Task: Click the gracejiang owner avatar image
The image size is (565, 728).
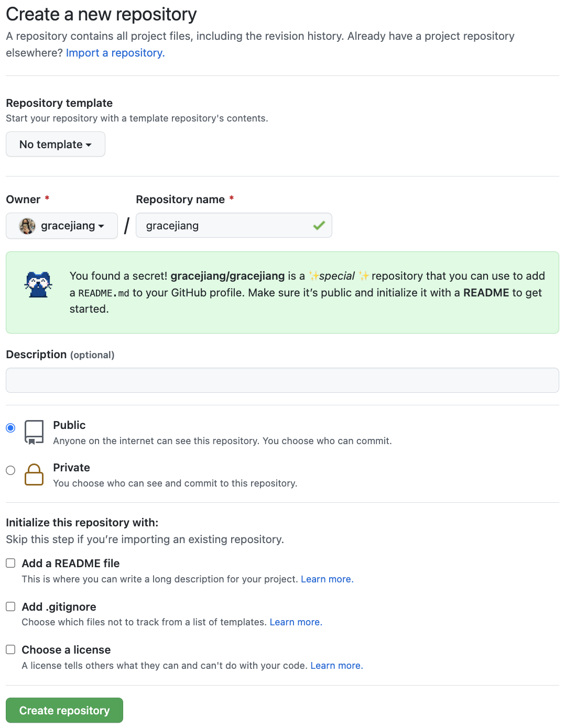Action: pyautogui.click(x=27, y=226)
